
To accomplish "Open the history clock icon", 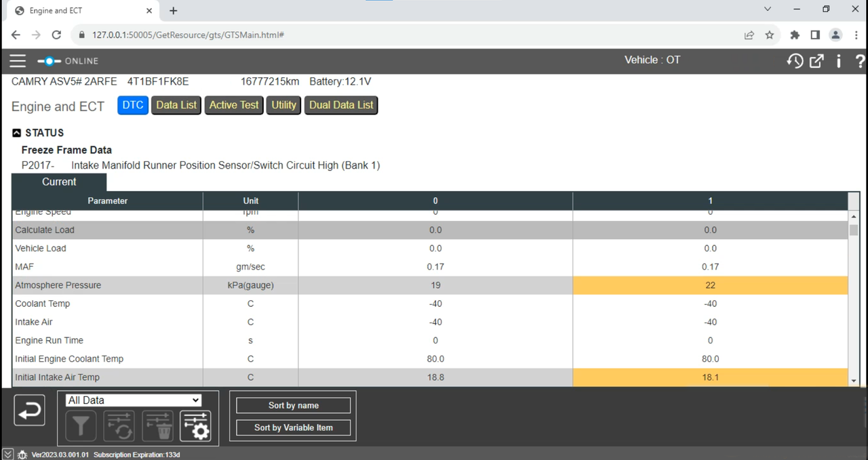I will 795,61.
